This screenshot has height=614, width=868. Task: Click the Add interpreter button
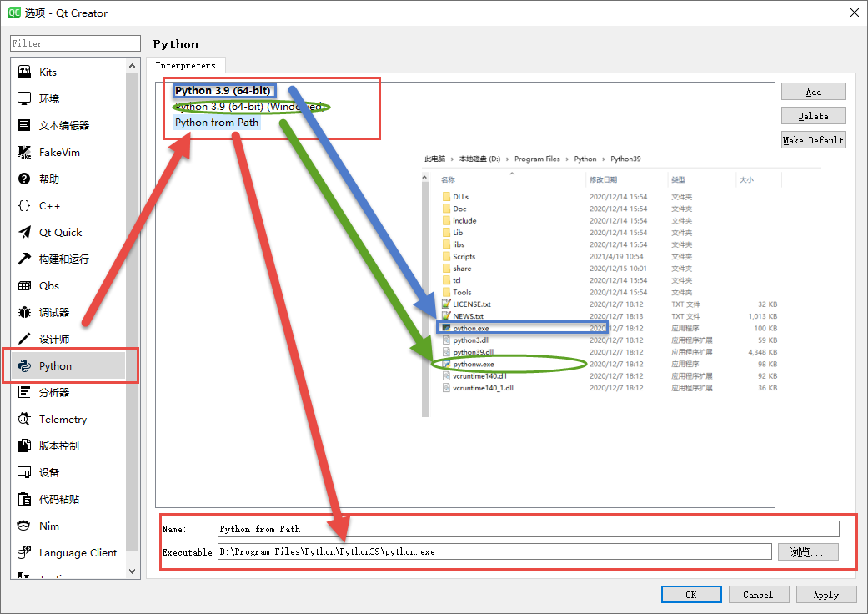pyautogui.click(x=813, y=92)
